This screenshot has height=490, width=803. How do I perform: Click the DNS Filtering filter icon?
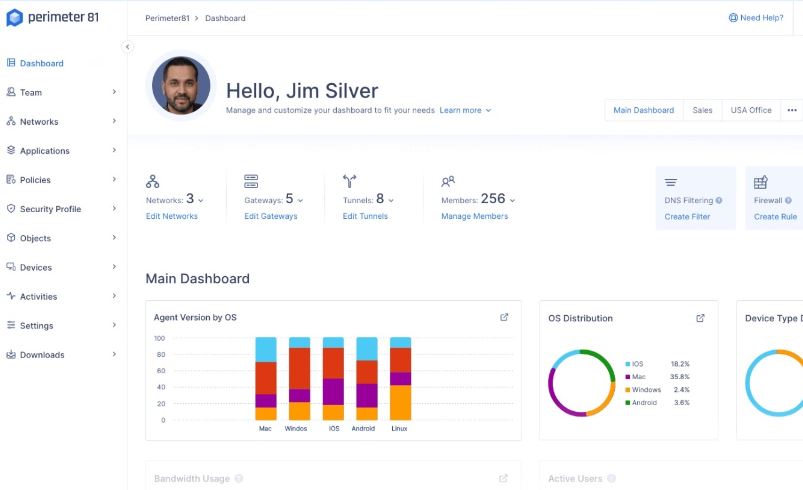click(671, 182)
